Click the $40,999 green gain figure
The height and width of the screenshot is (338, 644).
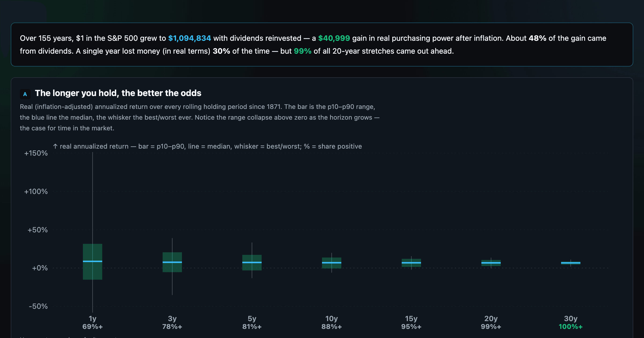334,38
